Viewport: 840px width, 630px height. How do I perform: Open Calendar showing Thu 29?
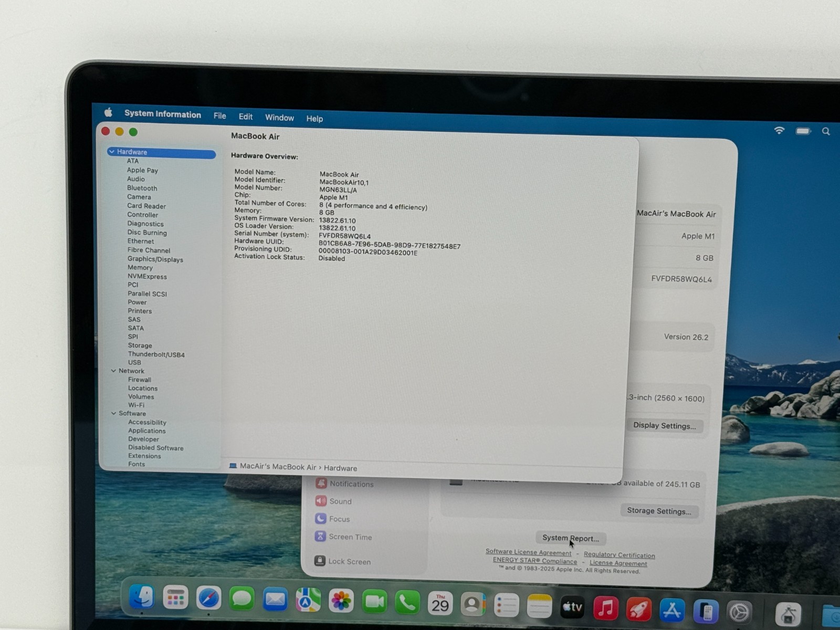point(440,604)
